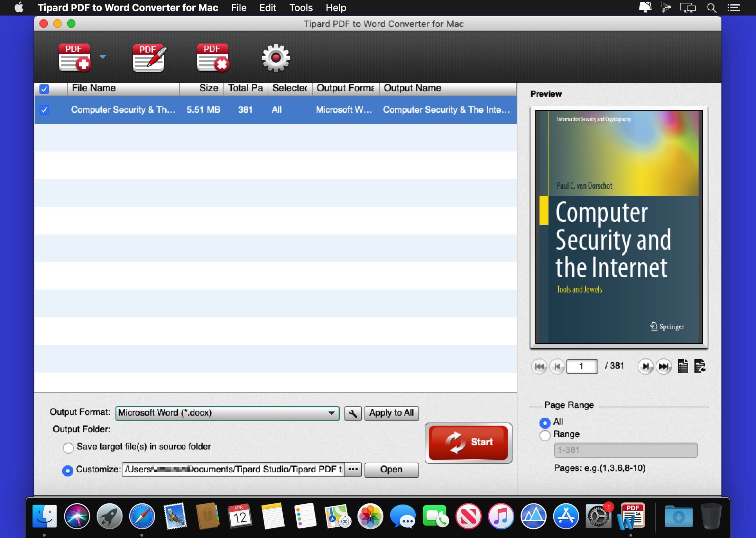The image size is (756, 538).
Task: Click the Apply to All button
Action: (391, 413)
